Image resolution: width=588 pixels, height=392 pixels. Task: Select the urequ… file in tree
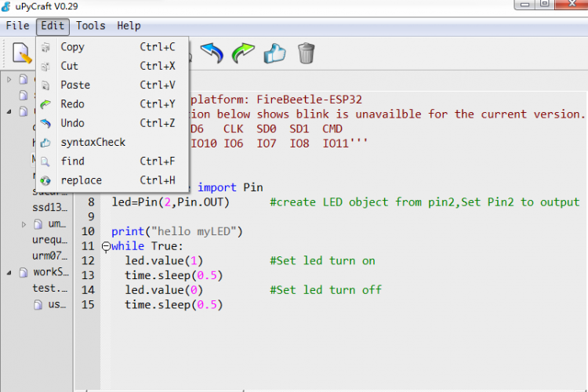click(50, 240)
